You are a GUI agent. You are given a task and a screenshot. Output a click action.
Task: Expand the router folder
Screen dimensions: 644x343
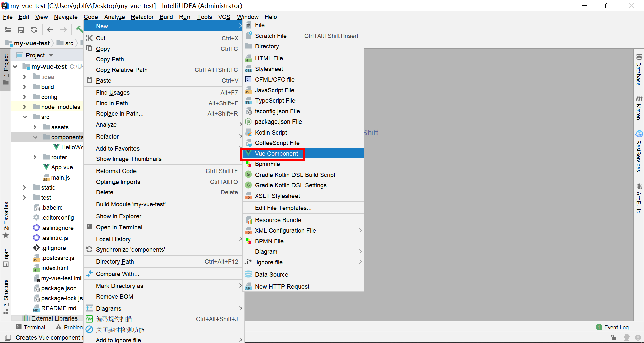pyautogui.click(x=35, y=157)
